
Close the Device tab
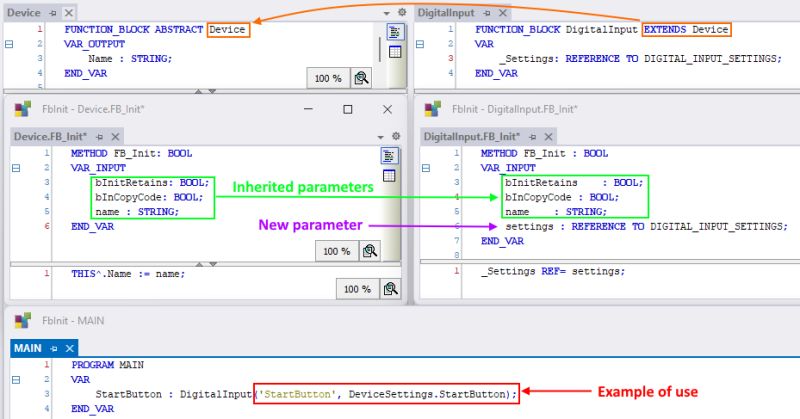point(69,13)
